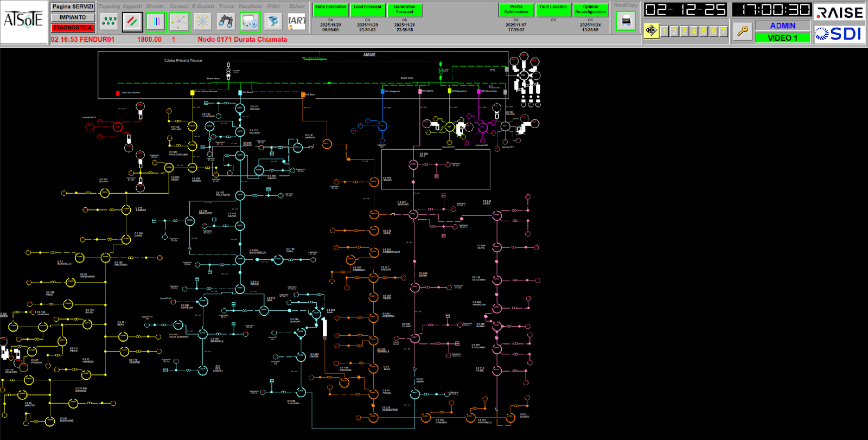Click the Topolog network topology icon
The width and height of the screenshot is (868, 440).
[109, 22]
